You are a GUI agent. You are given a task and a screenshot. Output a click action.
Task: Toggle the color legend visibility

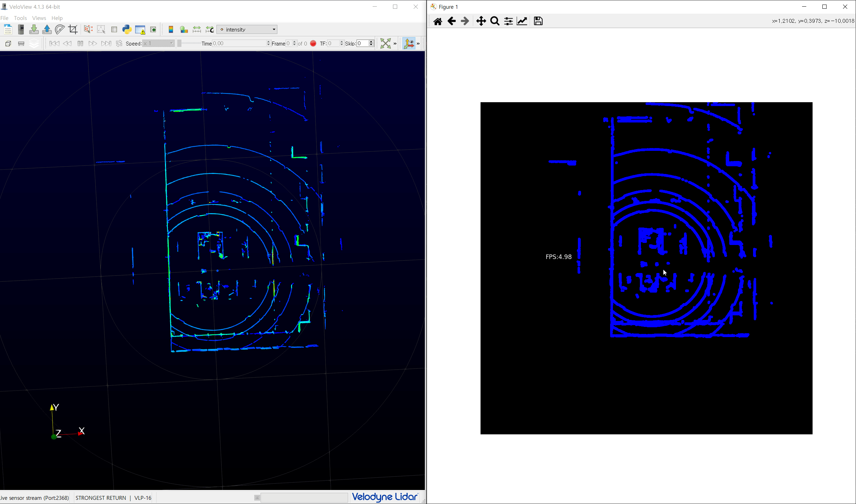click(171, 29)
